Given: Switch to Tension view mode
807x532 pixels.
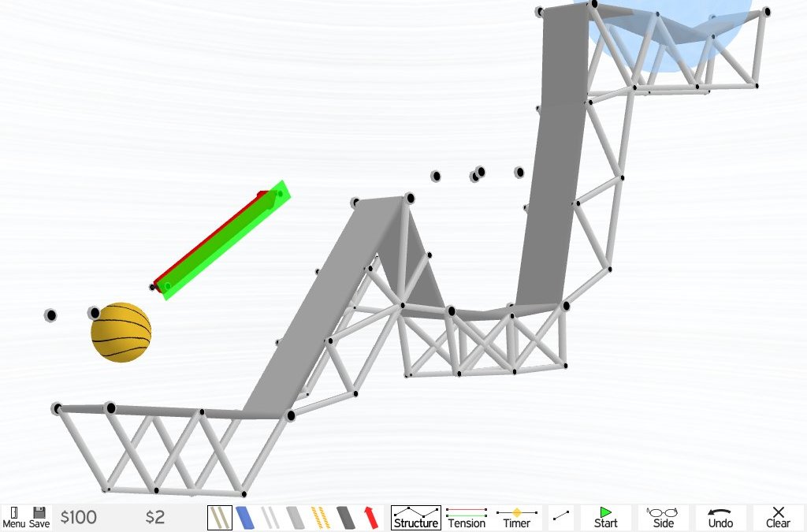Looking at the screenshot, I should [467, 518].
